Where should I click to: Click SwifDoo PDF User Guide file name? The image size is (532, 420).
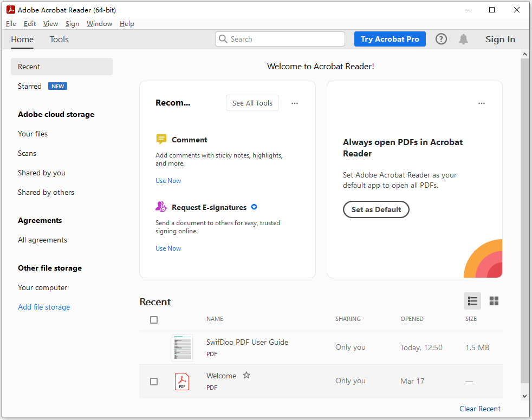click(248, 342)
